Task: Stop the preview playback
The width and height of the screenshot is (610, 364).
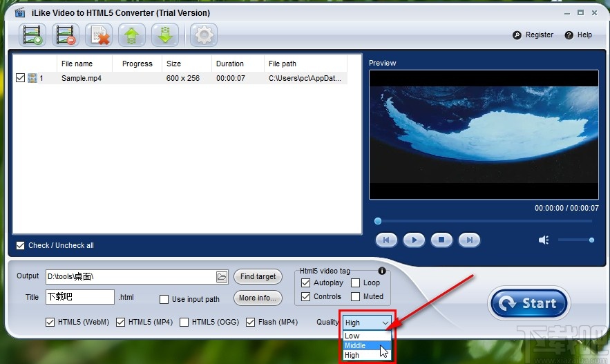Action: pos(441,240)
